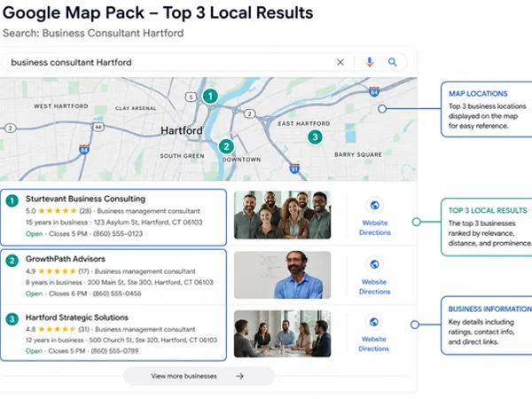Select map pin number 1
The height and width of the screenshot is (399, 532).
(x=210, y=97)
